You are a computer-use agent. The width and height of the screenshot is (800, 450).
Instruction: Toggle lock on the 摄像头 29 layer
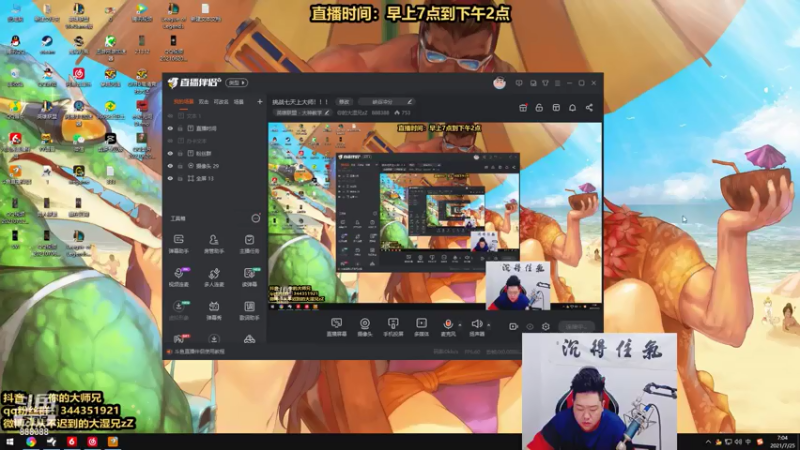180,166
